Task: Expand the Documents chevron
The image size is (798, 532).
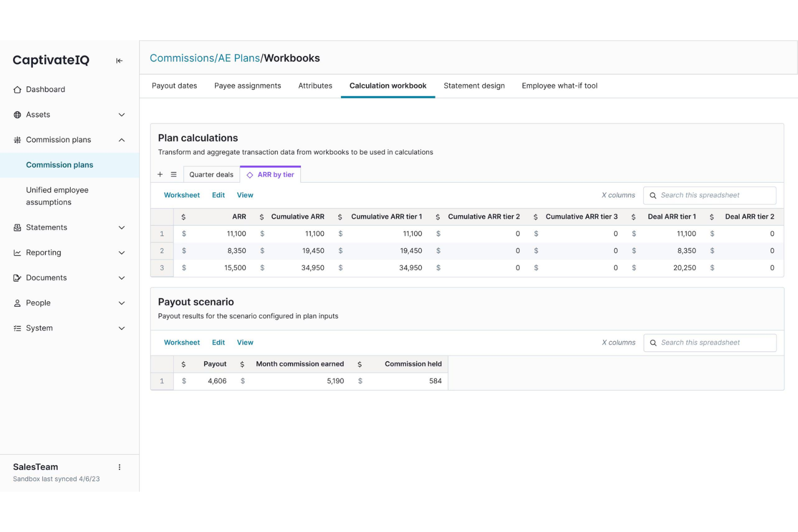Action: pyautogui.click(x=122, y=278)
